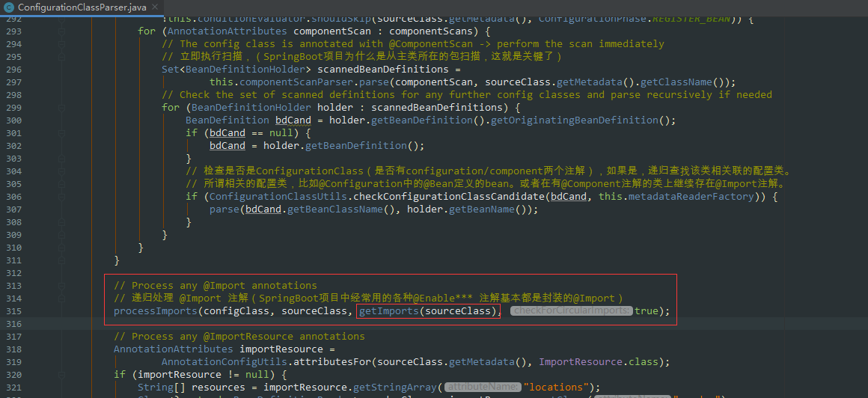Viewport: 868px width, 398px height.
Task: Select the ConfigurationClassParser.java editor tab
Action: [x=82, y=7]
